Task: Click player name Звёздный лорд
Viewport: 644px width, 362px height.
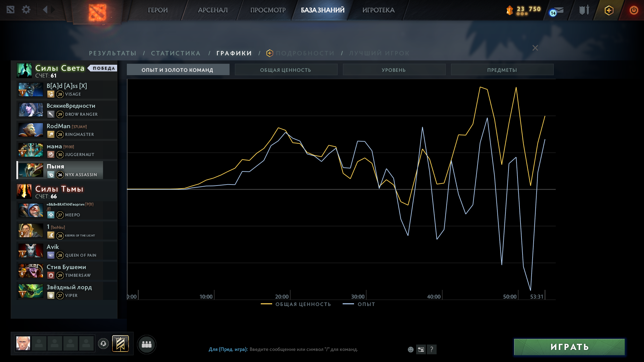Action: 69,287
